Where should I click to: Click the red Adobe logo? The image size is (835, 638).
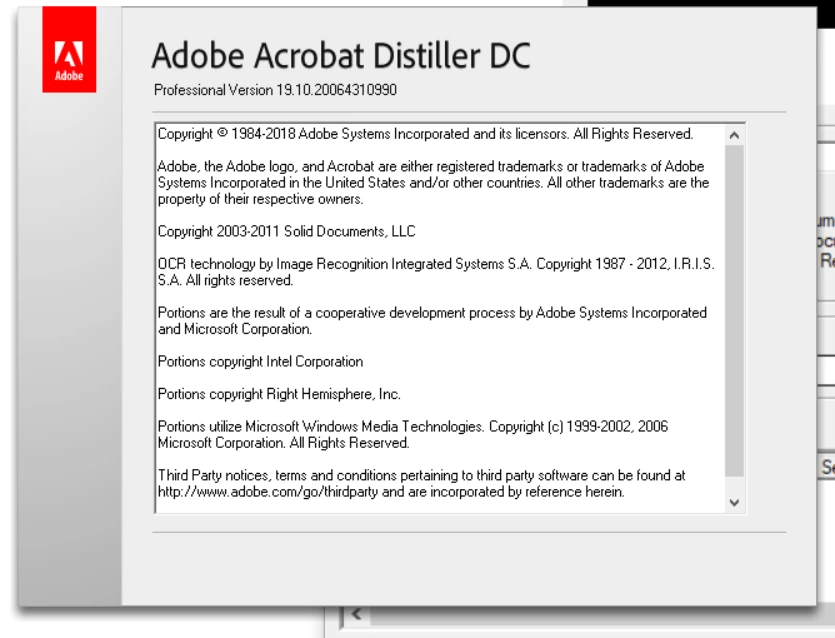69,50
